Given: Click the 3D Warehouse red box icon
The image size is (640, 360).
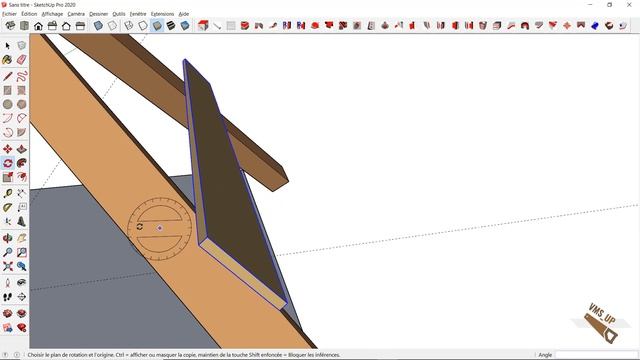Looking at the screenshot, I should point(8,313).
